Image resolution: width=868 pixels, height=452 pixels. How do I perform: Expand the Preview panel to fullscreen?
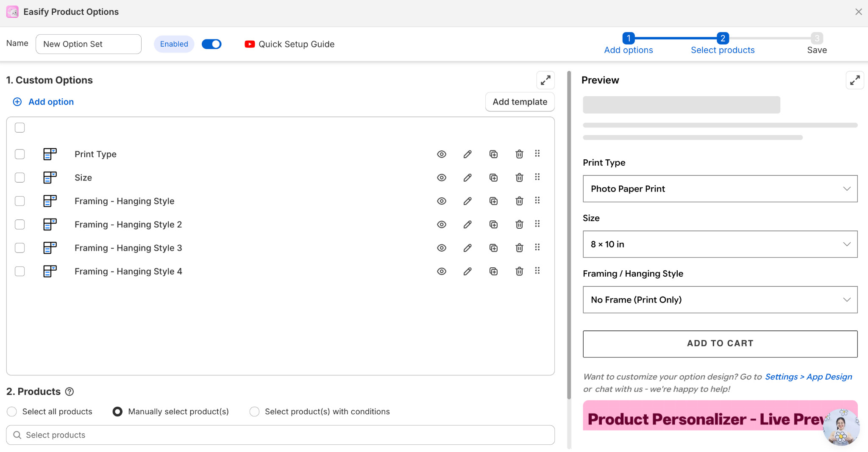point(855,80)
